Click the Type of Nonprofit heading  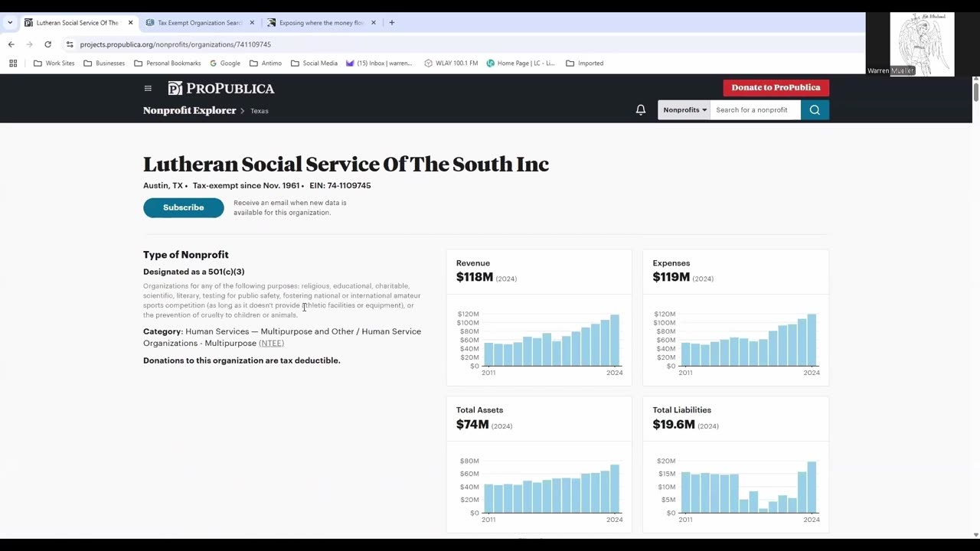coord(186,255)
